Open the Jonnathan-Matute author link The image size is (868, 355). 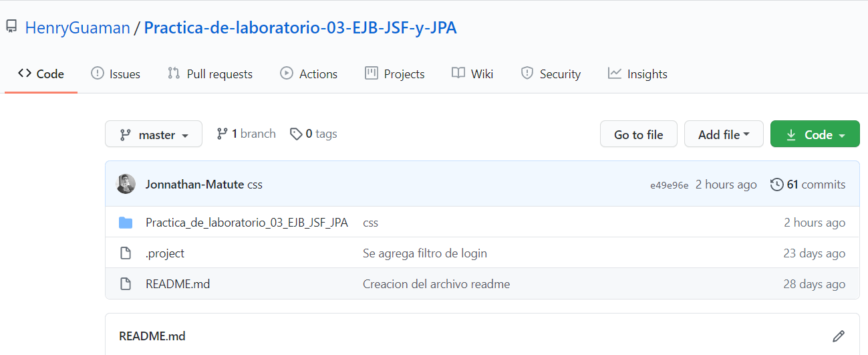(x=194, y=185)
